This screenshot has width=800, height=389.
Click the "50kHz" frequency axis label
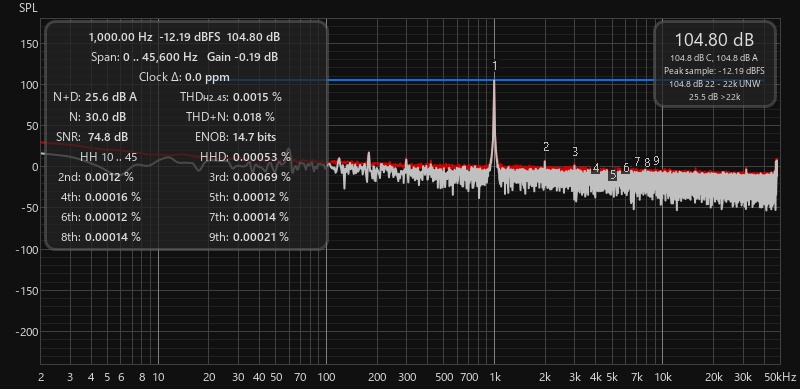click(x=779, y=378)
